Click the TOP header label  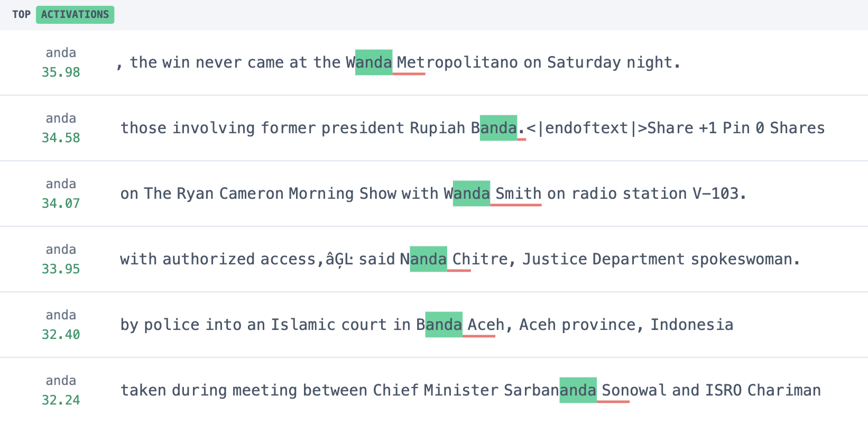[x=21, y=14]
